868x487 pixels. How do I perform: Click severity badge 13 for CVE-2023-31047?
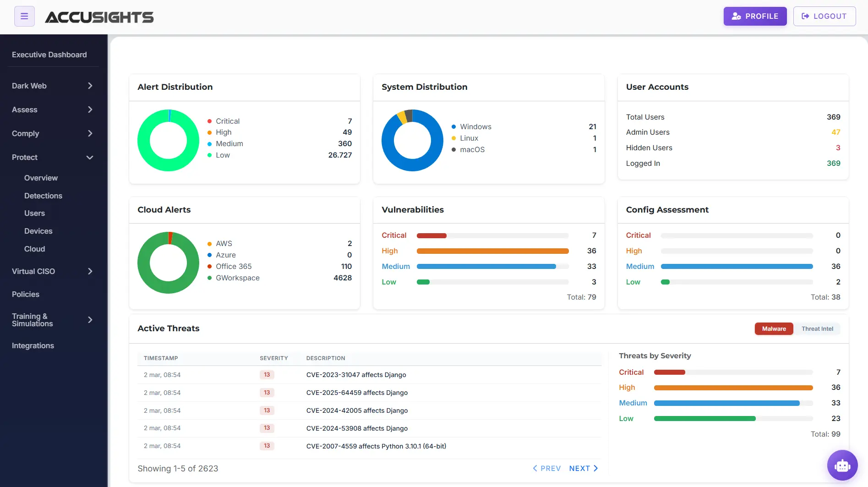(267, 375)
